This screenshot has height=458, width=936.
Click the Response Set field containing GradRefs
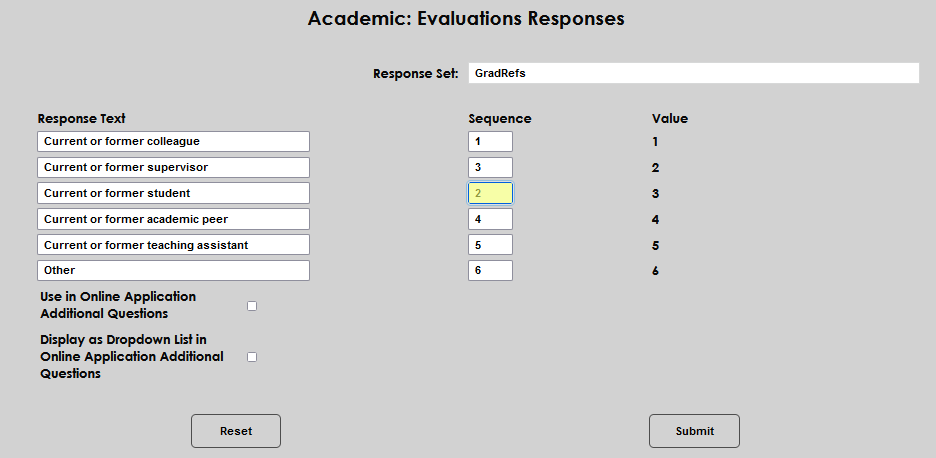(694, 73)
